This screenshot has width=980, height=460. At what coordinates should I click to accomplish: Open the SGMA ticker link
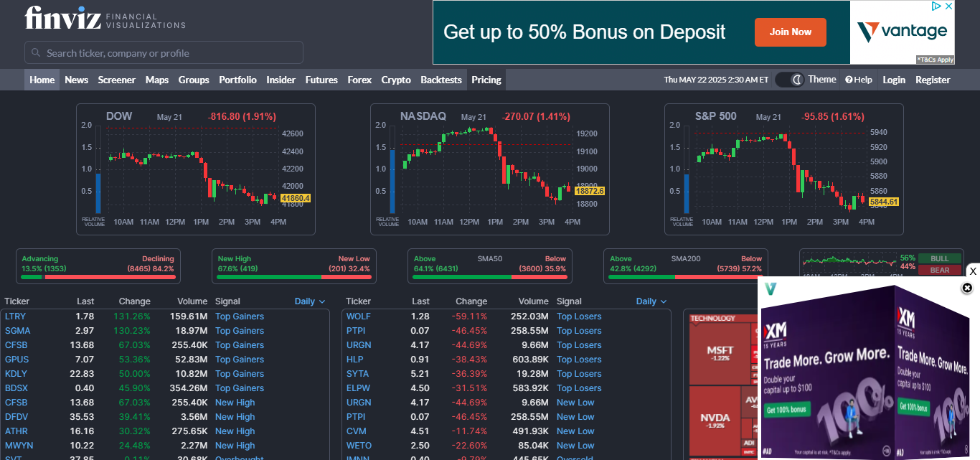(x=18, y=331)
